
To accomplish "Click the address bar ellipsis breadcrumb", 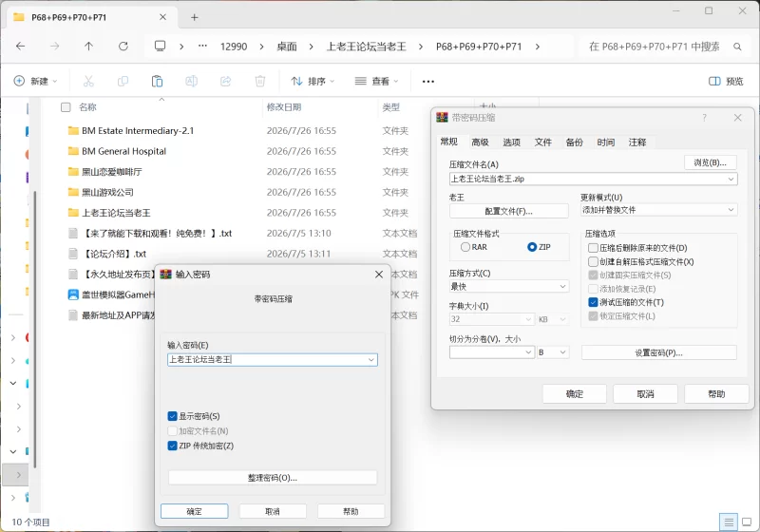I will click(202, 46).
